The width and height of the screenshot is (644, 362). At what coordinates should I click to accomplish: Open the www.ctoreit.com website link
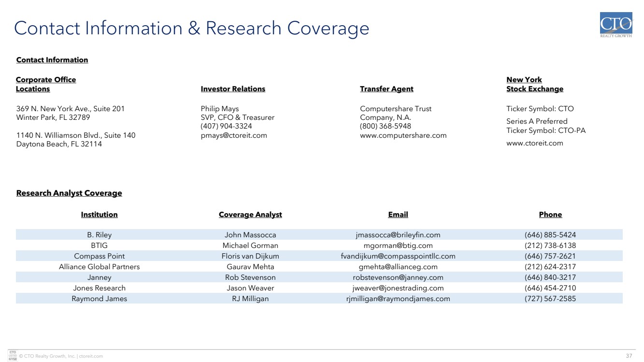[x=535, y=143]
